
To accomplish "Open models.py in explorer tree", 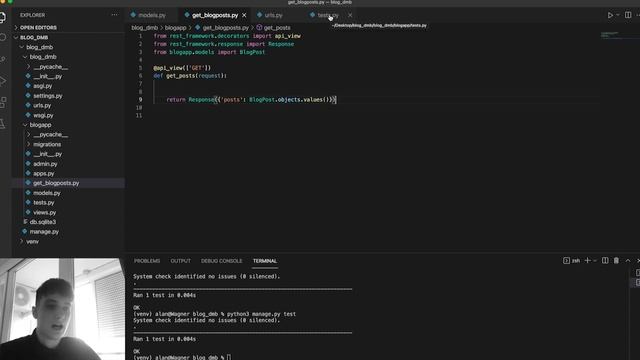I will [x=47, y=193].
